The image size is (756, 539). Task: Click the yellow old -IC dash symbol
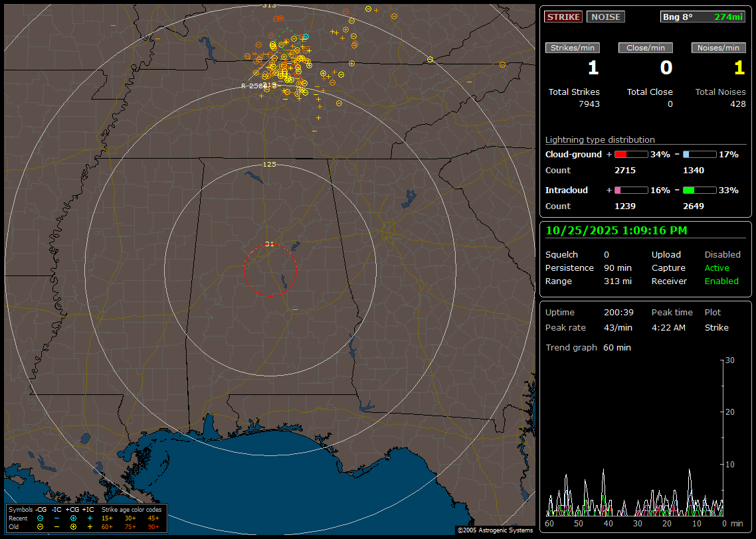click(x=56, y=526)
